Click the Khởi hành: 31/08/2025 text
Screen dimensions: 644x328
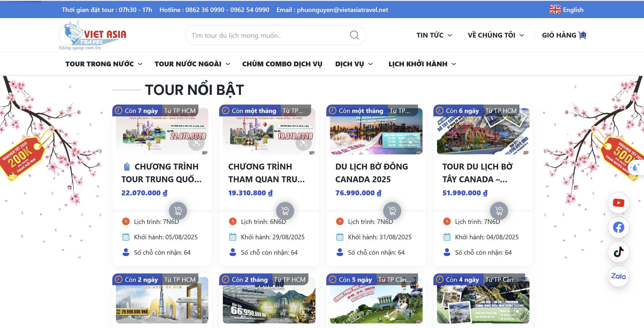coord(380,237)
